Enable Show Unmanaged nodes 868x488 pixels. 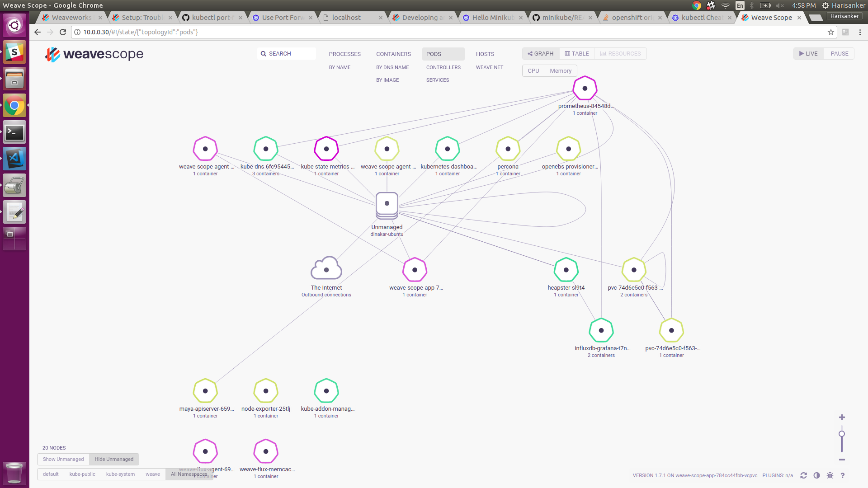pyautogui.click(x=63, y=459)
